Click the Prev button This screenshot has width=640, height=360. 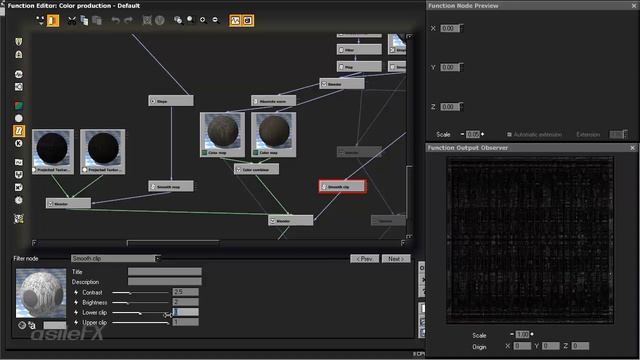[x=364, y=259]
